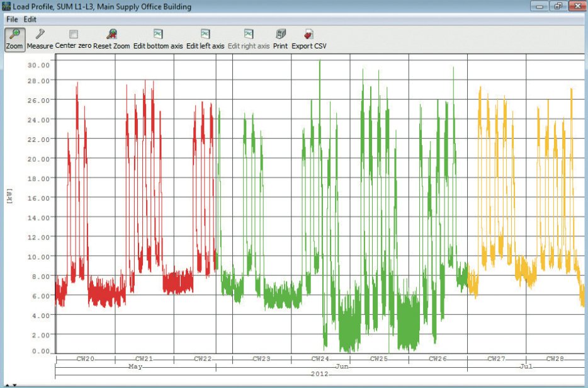This screenshot has width=588, height=388.
Task: Activate the Measure tool
Action: point(40,40)
